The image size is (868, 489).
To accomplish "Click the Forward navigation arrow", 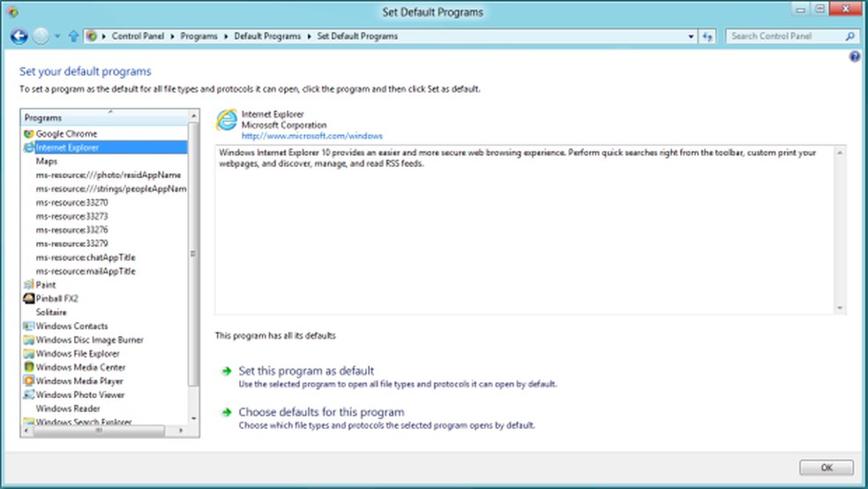I will (x=41, y=36).
